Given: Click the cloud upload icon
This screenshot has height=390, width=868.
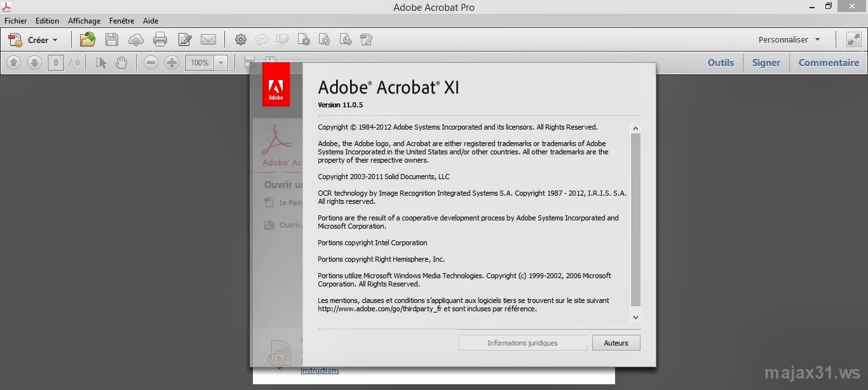Looking at the screenshot, I should (x=136, y=40).
